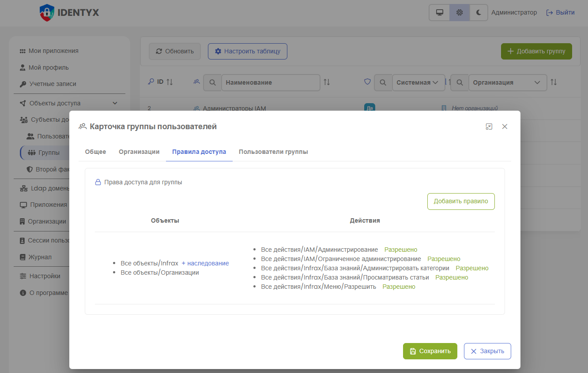
Task: Open the Системная dropdown filter
Action: (418, 82)
